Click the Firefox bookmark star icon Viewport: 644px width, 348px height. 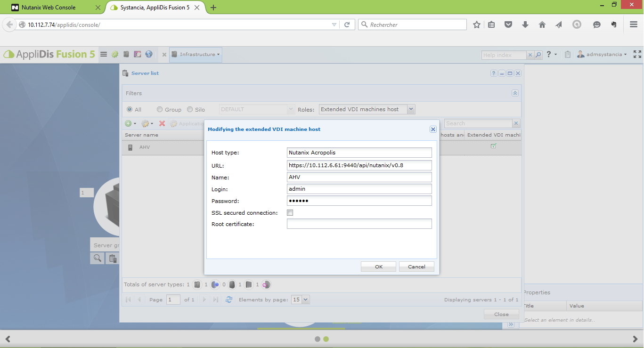[x=477, y=25]
